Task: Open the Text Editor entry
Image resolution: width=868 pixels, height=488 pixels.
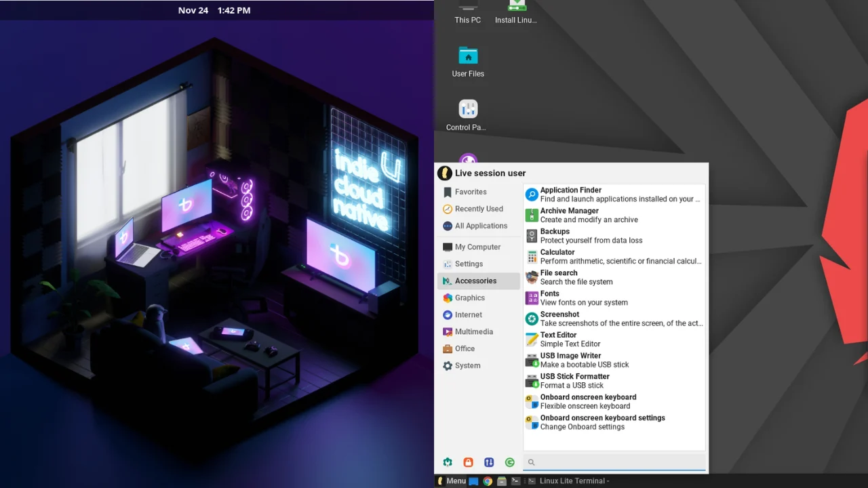Action: coord(614,340)
